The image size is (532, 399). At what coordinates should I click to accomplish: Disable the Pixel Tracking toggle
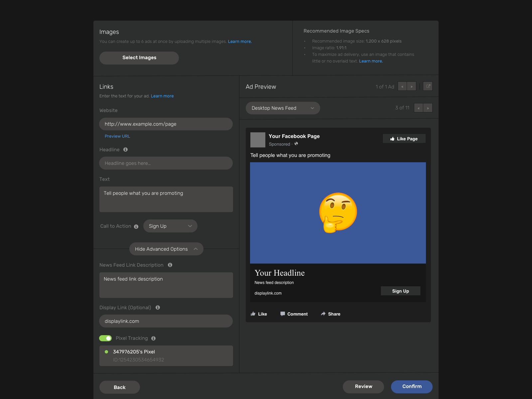[x=105, y=338]
